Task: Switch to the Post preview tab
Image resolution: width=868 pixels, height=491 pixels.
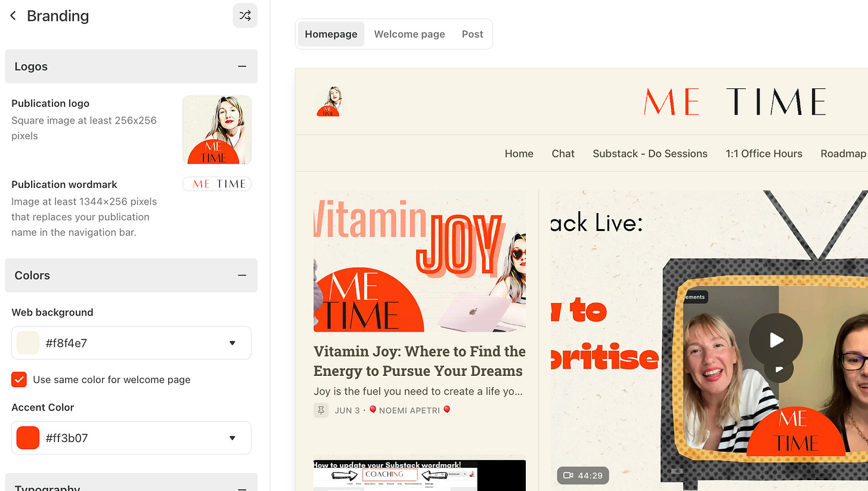Action: (472, 34)
